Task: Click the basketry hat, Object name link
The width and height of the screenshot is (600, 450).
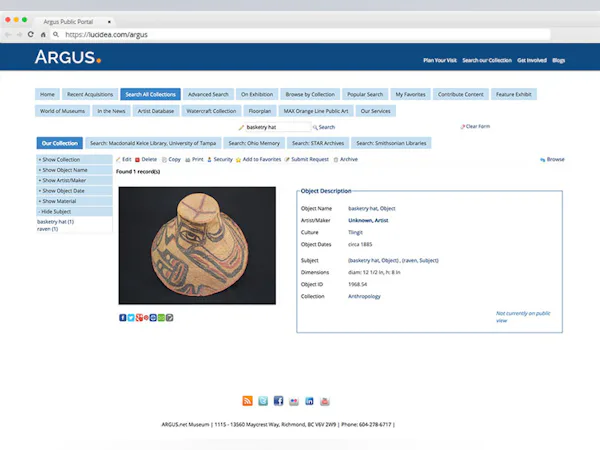Action: [372, 209]
